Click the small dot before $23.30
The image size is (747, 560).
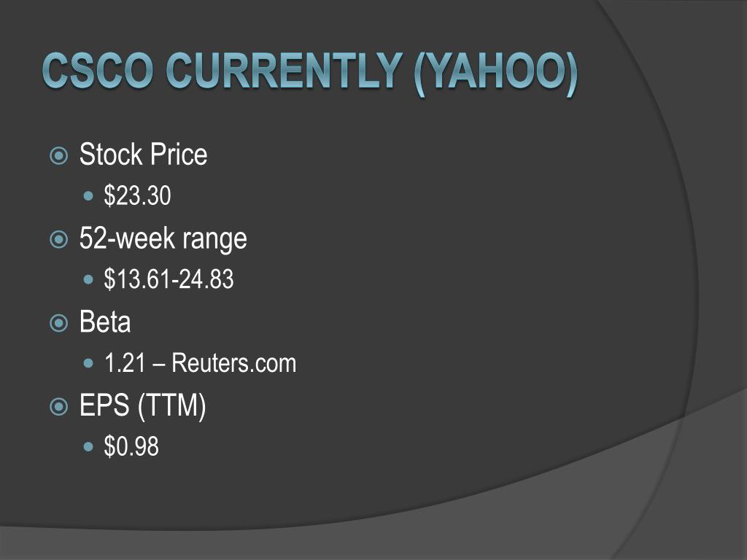88,195
